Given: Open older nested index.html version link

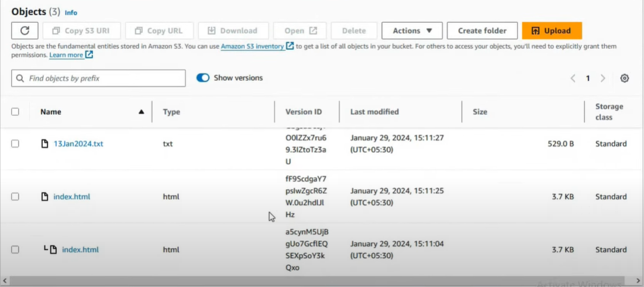Looking at the screenshot, I should pos(81,250).
